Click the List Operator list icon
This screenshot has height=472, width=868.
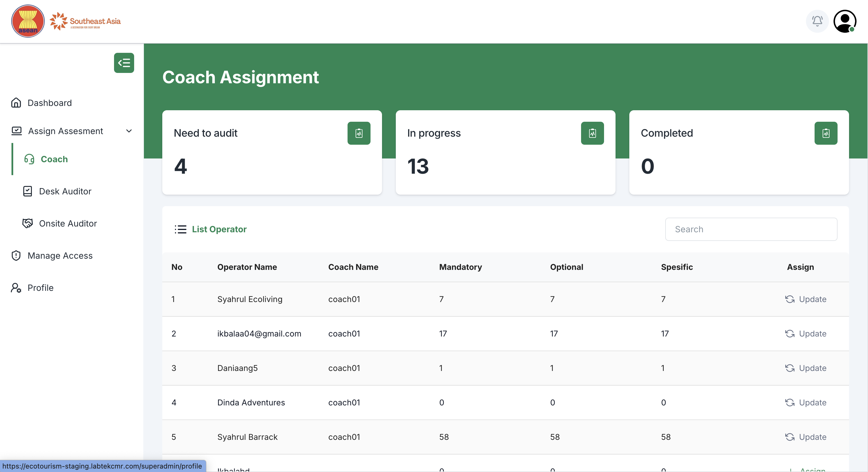181,229
